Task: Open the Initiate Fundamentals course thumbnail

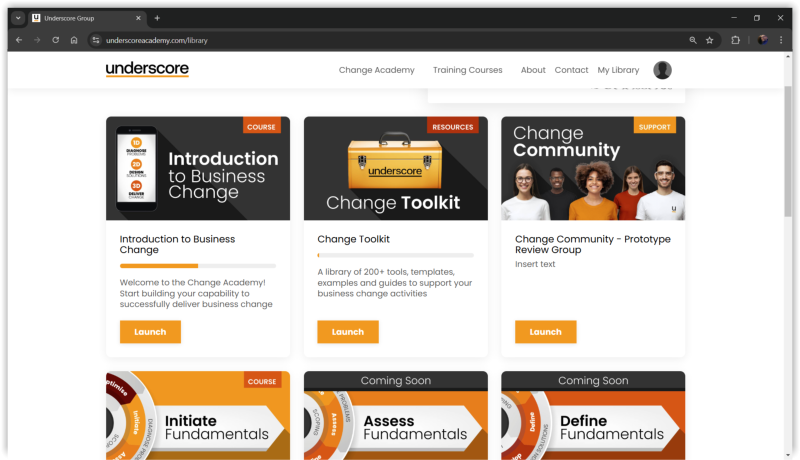Action: tap(198, 416)
